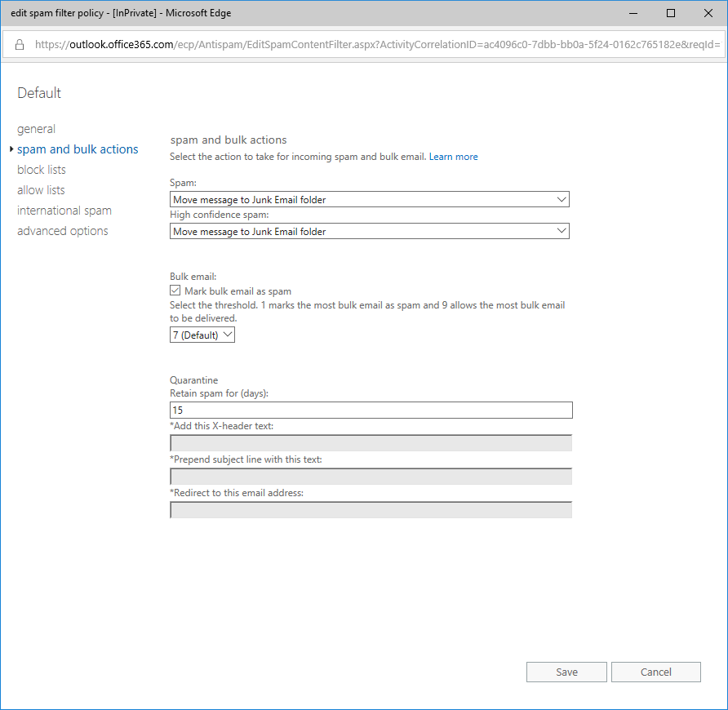Open the general settings section

pos(36,129)
